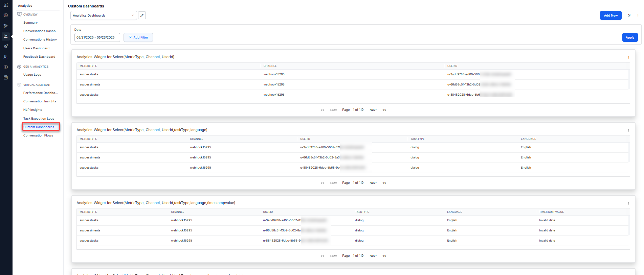This screenshot has height=275, width=644.
Task: Open Conversation Insights in the sidebar
Action: [40, 101]
